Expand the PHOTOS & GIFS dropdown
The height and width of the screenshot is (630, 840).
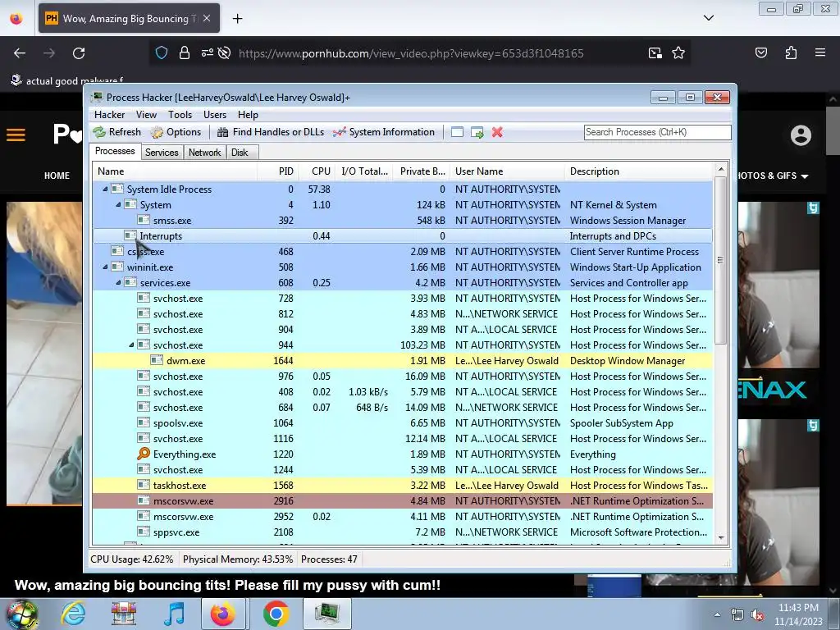(804, 176)
